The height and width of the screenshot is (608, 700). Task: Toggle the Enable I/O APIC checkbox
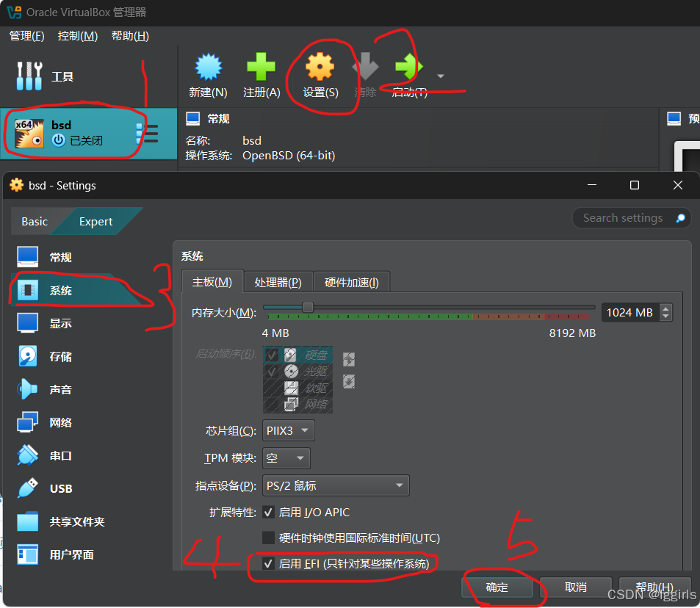[268, 512]
